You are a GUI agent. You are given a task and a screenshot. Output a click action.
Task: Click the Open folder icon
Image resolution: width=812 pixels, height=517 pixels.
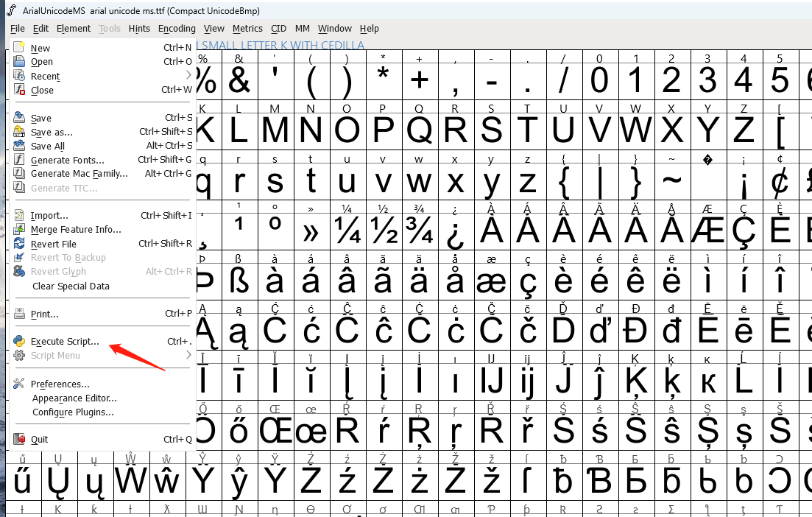click(19, 62)
